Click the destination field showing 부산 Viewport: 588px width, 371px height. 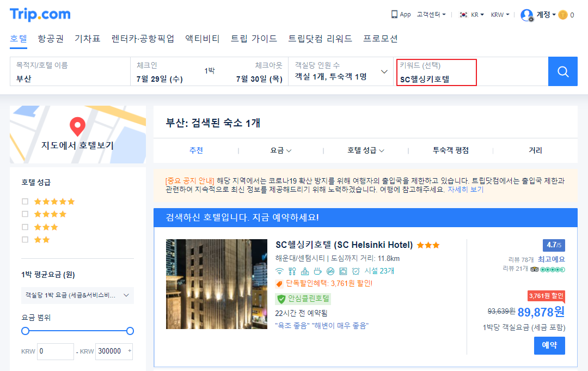pyautogui.click(x=70, y=71)
